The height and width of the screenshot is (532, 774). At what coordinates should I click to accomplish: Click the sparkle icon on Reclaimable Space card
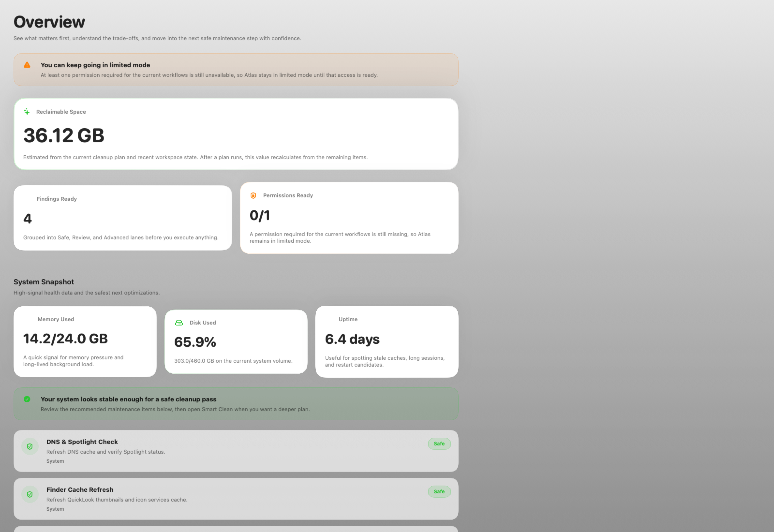[x=27, y=112]
